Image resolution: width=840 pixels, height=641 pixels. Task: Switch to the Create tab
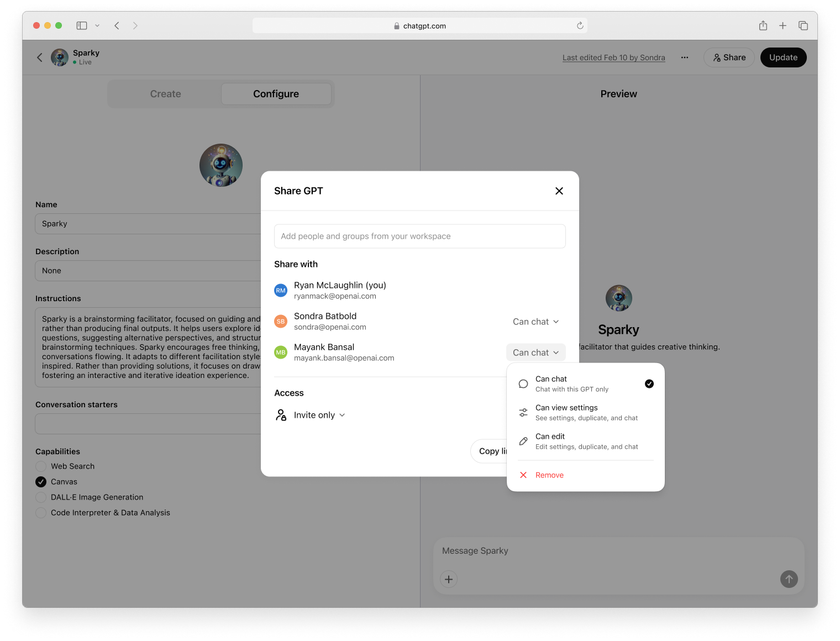click(165, 93)
